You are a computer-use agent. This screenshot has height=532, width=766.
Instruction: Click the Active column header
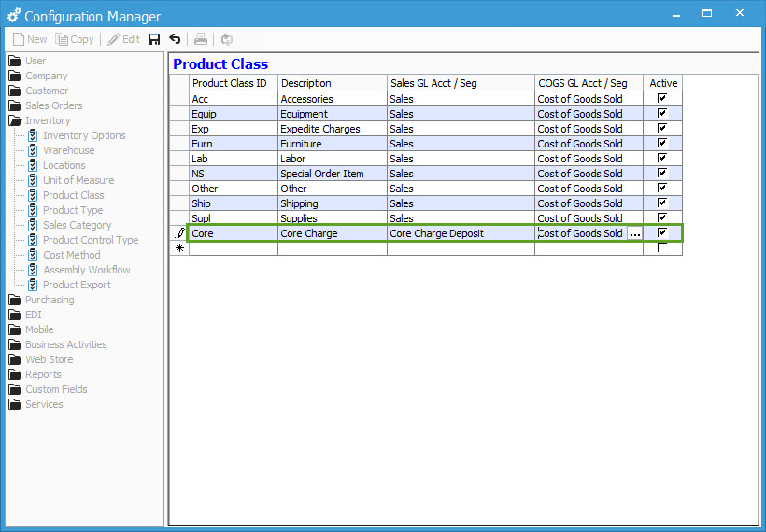pyautogui.click(x=663, y=83)
